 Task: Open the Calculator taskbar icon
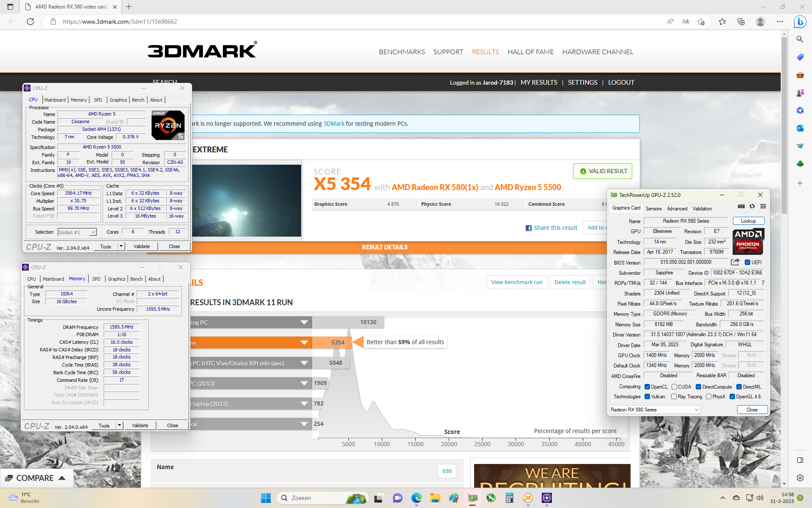pos(510,498)
